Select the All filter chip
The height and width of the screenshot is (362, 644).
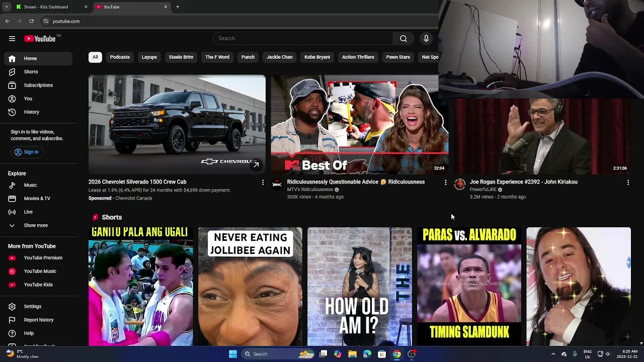[x=95, y=57]
